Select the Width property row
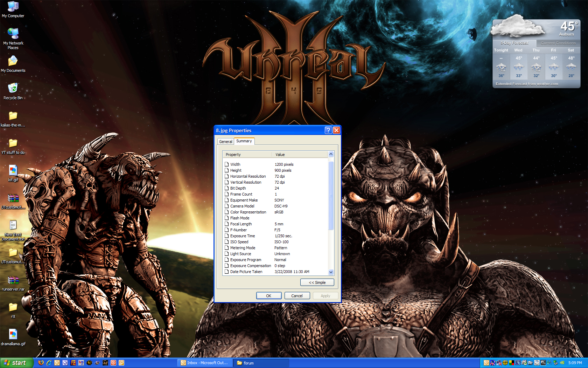This screenshot has height=368, width=588. pyautogui.click(x=275, y=164)
